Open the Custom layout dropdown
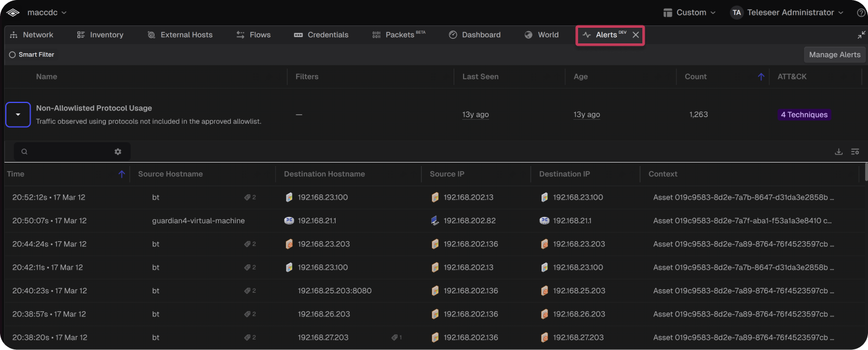 (689, 12)
